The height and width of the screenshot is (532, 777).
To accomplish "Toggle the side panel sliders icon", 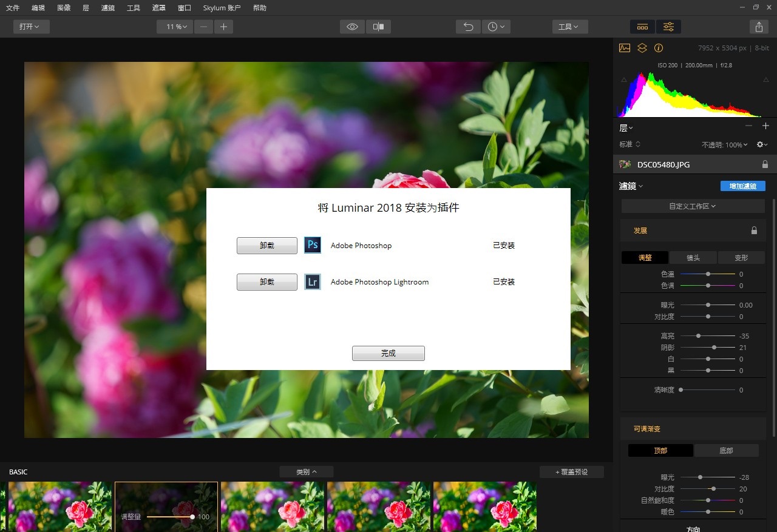I will coord(668,27).
